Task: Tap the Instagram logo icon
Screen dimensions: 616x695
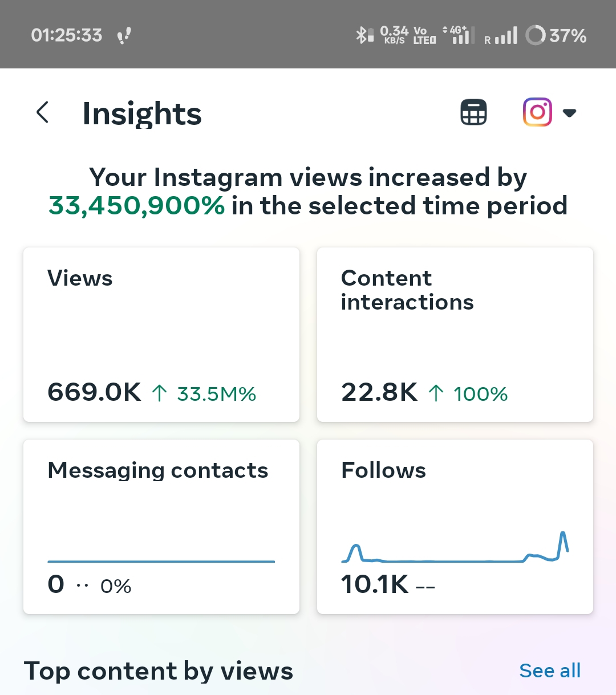Action: coord(537,112)
